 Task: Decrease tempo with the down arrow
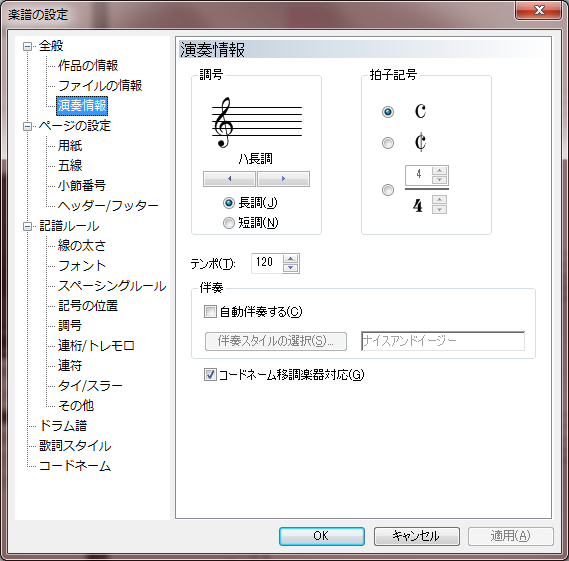click(291, 268)
